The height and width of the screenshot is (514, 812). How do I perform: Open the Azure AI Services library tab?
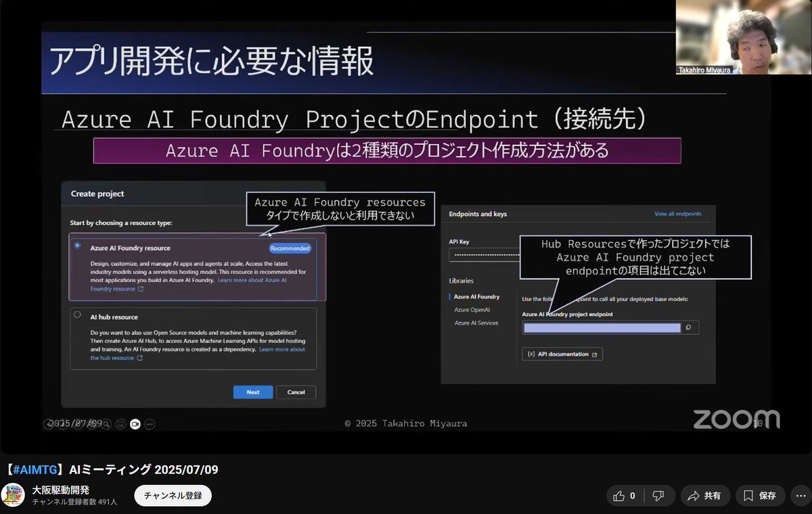click(476, 323)
